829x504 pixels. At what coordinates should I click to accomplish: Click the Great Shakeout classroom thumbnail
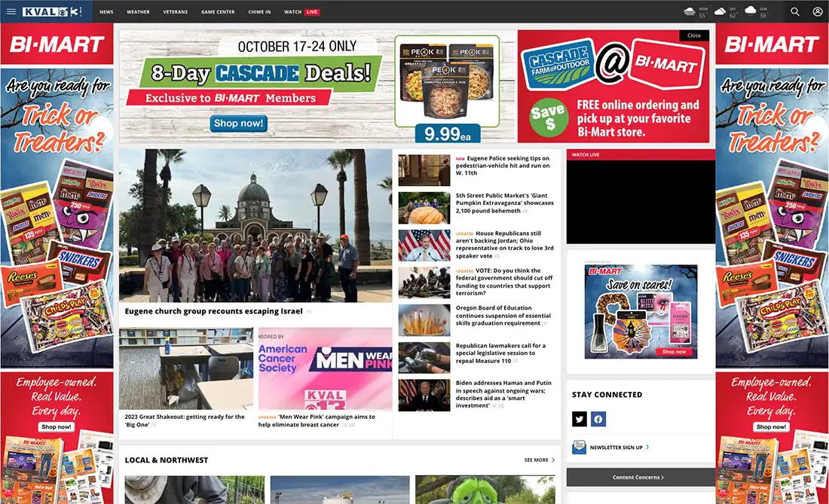click(186, 368)
